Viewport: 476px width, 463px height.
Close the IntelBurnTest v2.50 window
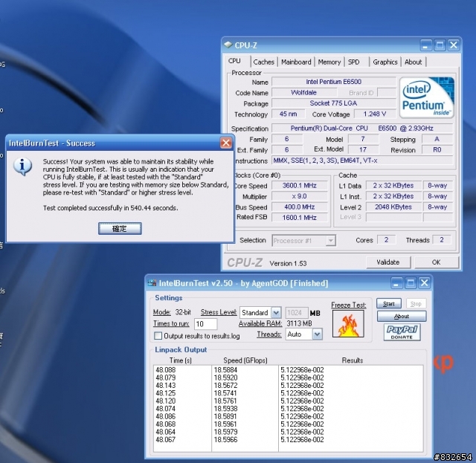[424, 283]
